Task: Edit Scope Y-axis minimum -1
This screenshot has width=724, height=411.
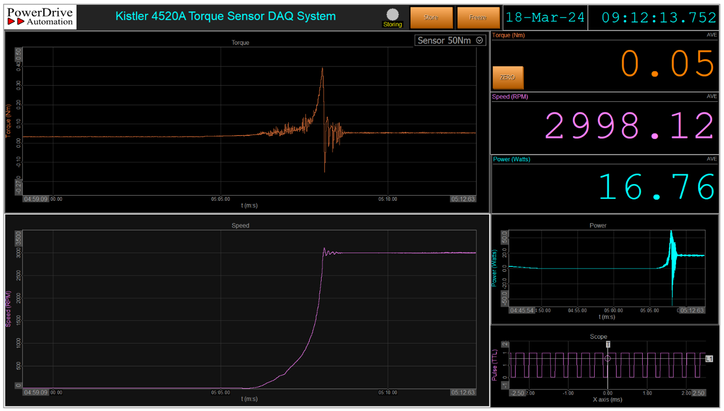Action: (x=505, y=385)
